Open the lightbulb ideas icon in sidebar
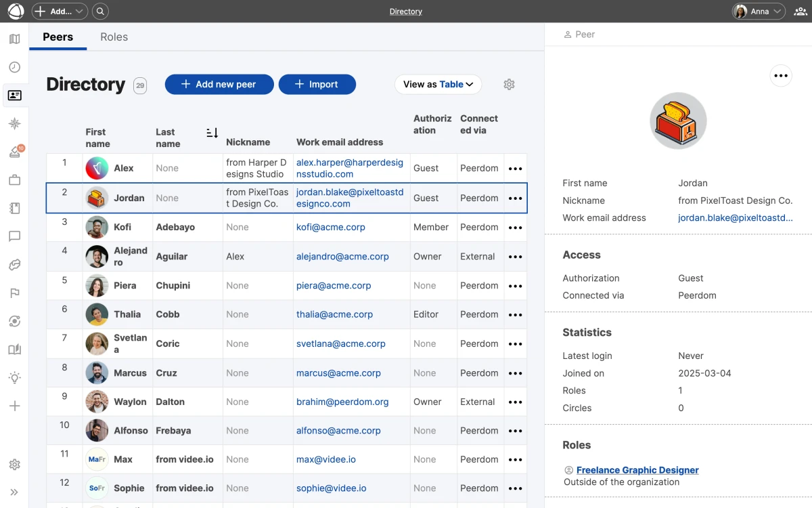Screen dimensions: 812x508 [14, 377]
